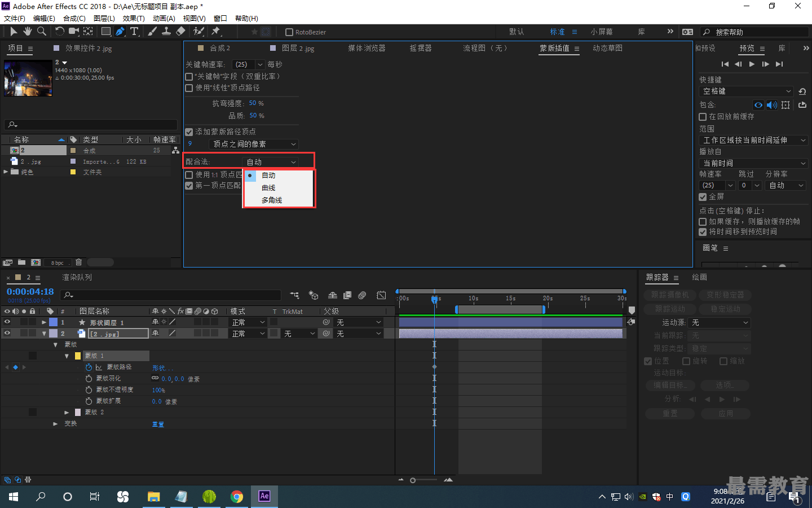The height and width of the screenshot is (508, 812).
Task: Enable motion blur icon in timeline
Action: 362,295
